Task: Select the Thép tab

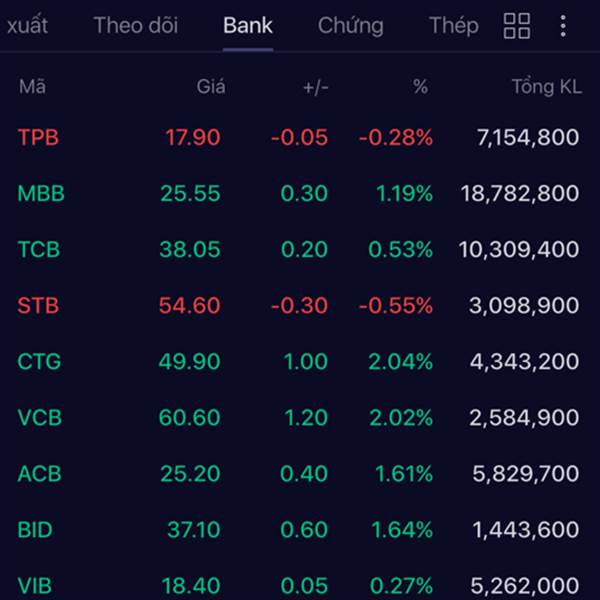Action: [x=453, y=26]
